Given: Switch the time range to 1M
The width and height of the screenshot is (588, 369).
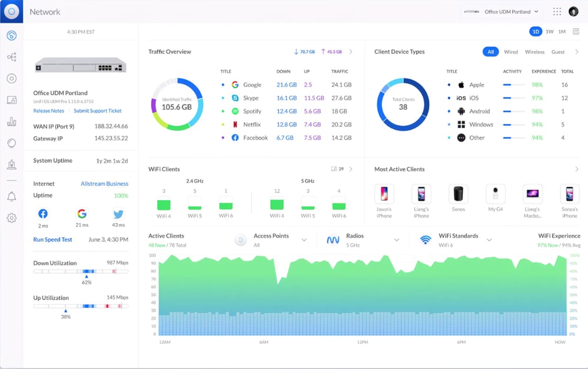Looking at the screenshot, I should [562, 31].
